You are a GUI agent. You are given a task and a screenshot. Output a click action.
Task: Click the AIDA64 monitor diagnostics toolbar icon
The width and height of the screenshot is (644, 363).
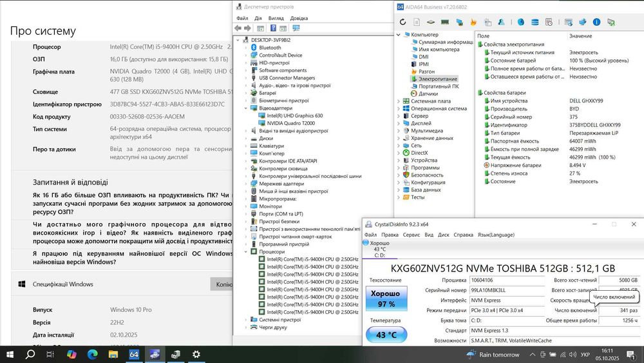click(569, 22)
